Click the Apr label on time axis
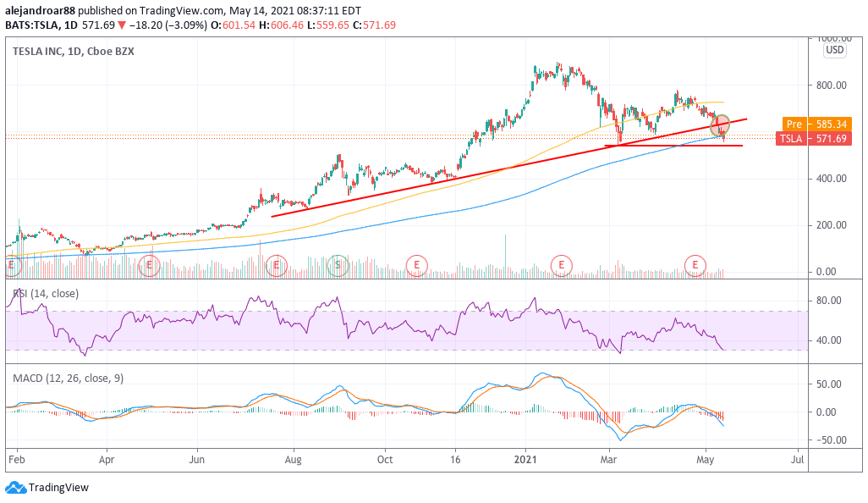 [107, 460]
